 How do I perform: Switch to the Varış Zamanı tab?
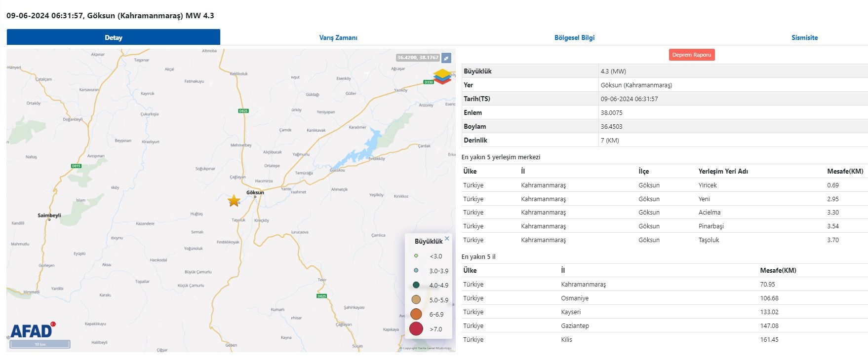(338, 37)
